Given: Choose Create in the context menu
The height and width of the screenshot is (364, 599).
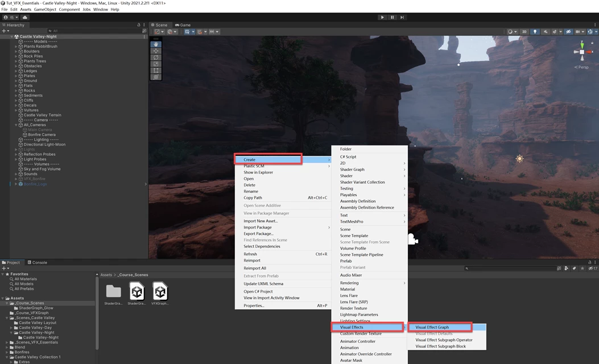Looking at the screenshot, I should [283, 160].
